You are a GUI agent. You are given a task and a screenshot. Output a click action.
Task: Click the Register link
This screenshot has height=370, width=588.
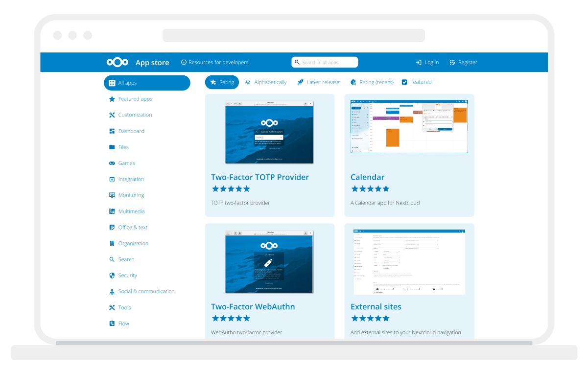pos(463,63)
